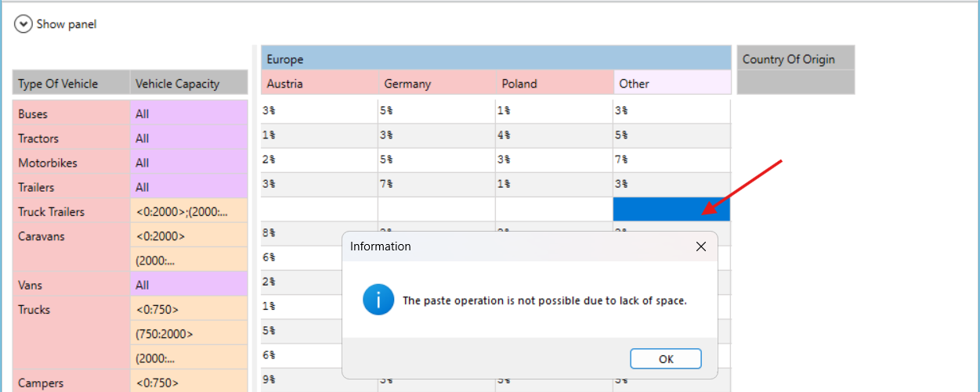The image size is (980, 392).
Task: Select the Austria column header
Action: tap(320, 83)
